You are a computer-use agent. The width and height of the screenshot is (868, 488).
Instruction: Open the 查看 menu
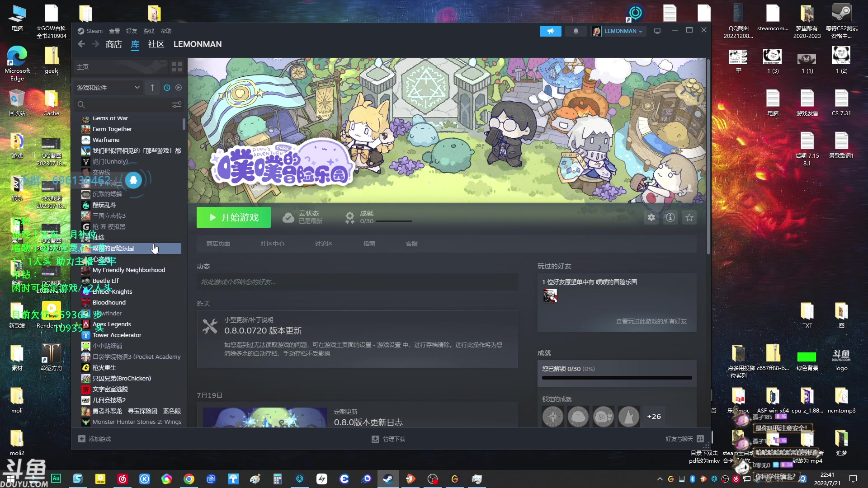tap(114, 31)
